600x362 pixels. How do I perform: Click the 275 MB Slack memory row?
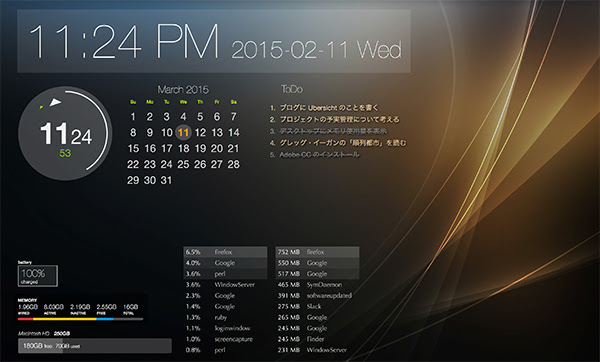317,307
